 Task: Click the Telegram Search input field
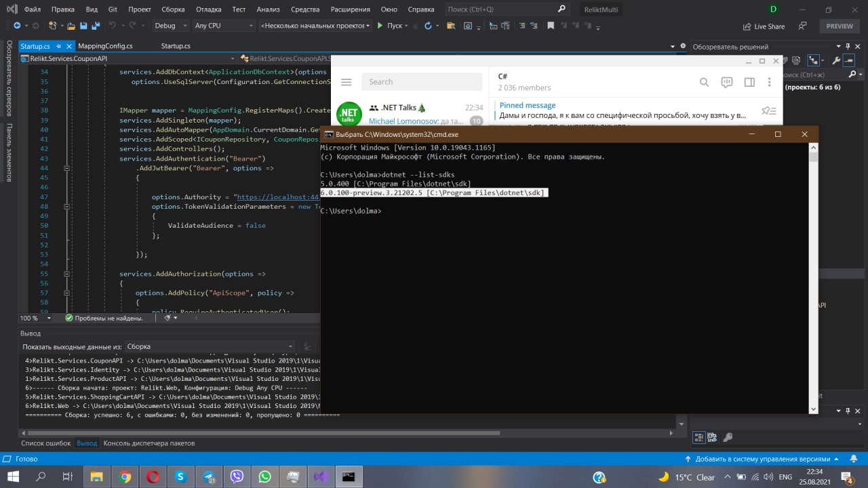(x=420, y=82)
